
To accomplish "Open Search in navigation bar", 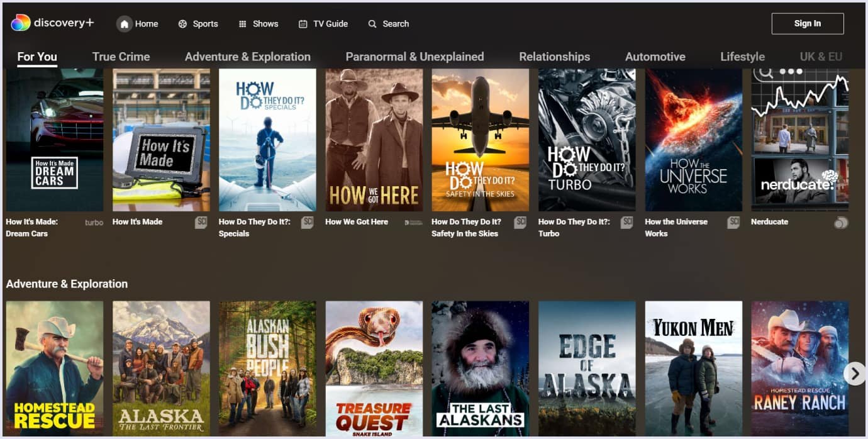I will click(x=389, y=24).
